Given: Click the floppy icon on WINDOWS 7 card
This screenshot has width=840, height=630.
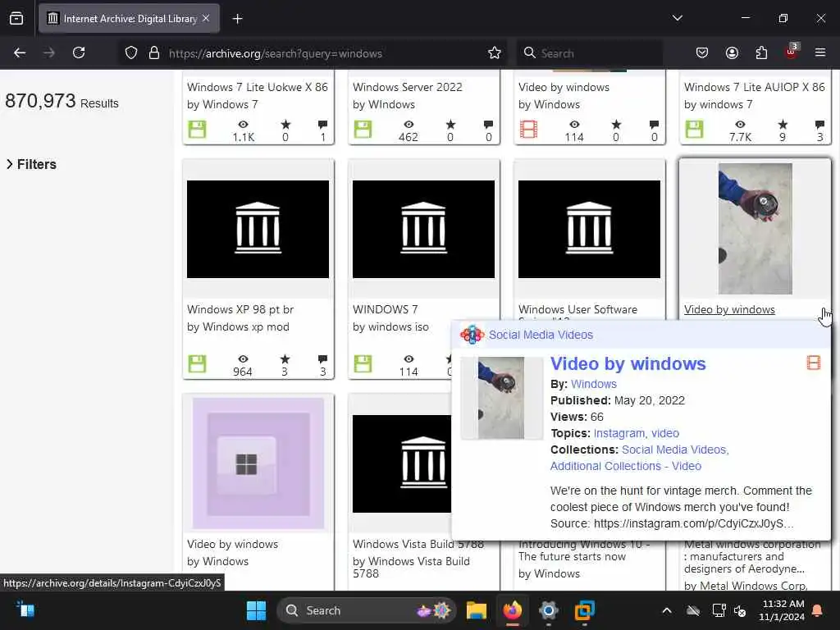Looking at the screenshot, I should 363,363.
